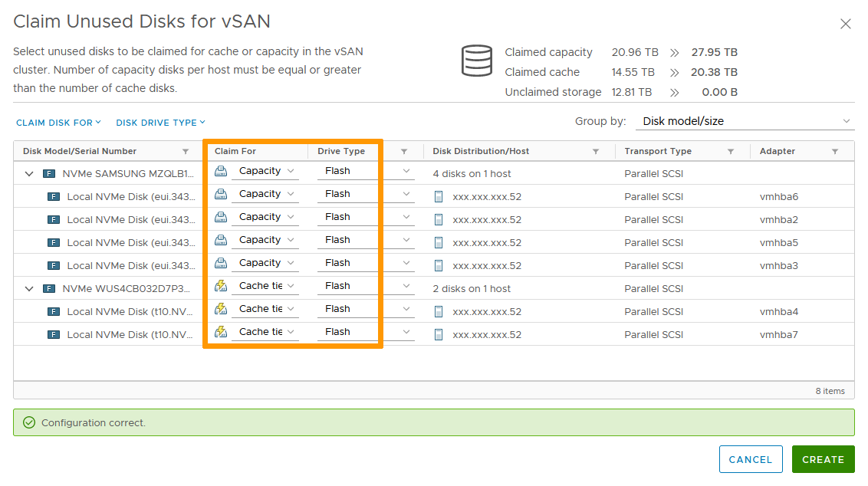Screen dimensions: 868x486
Task: Click the capacity disk icon on first Local NVMe row
Action: click(221, 193)
